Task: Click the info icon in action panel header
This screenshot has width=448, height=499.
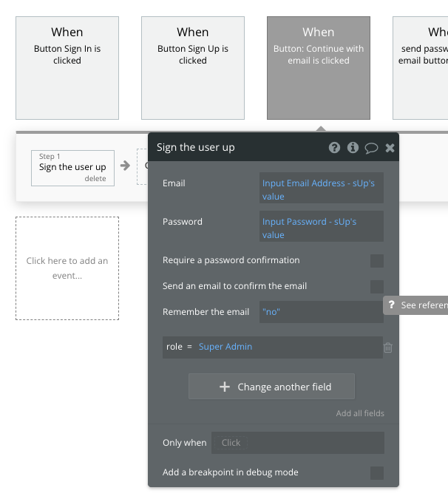Action: click(x=353, y=148)
